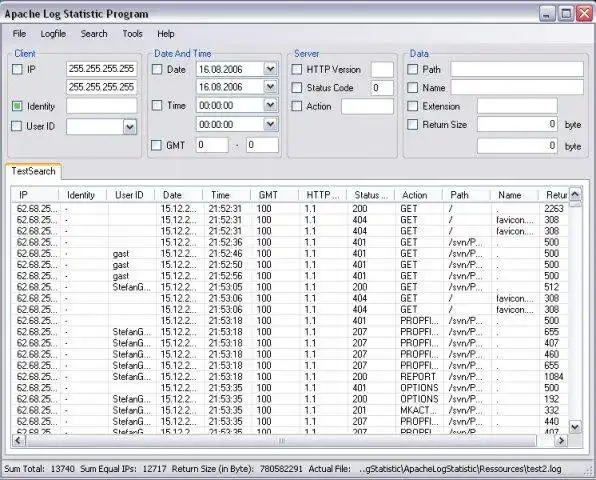Tick the Path checkbox
This screenshot has height=480, width=596.
tap(412, 69)
